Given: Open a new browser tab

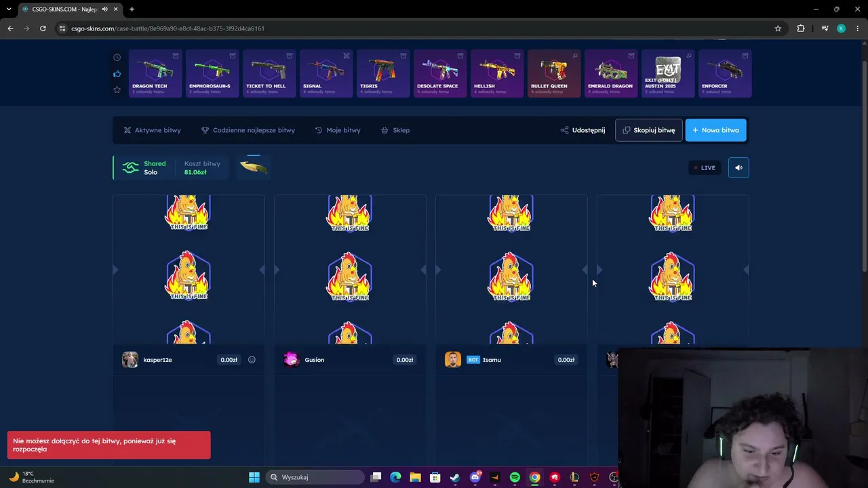Looking at the screenshot, I should [132, 9].
